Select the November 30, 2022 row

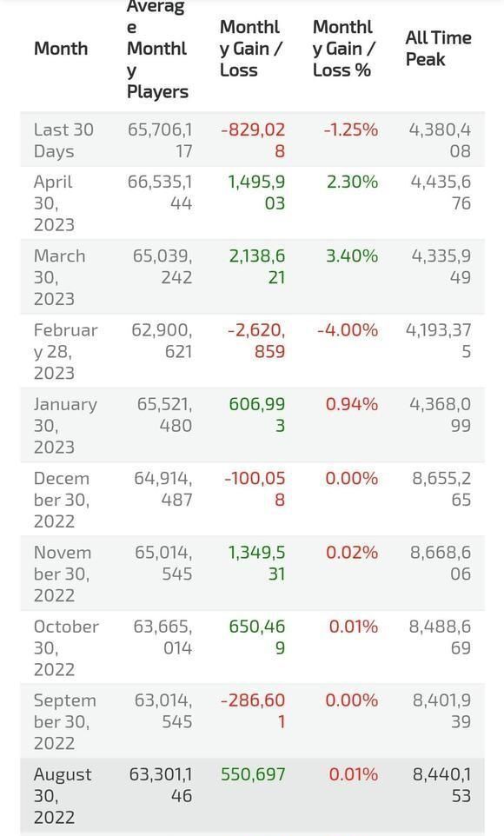[252, 574]
